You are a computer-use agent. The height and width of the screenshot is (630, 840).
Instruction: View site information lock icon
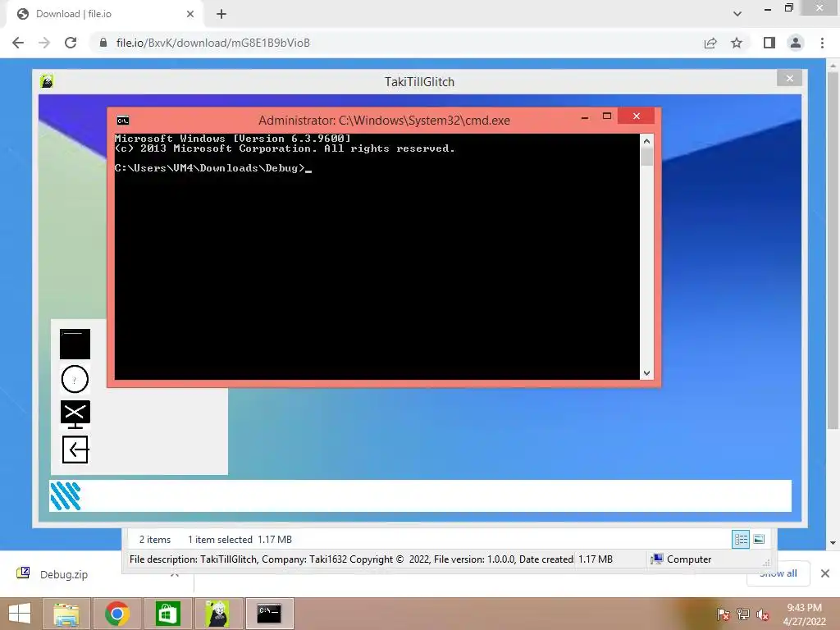tap(103, 43)
